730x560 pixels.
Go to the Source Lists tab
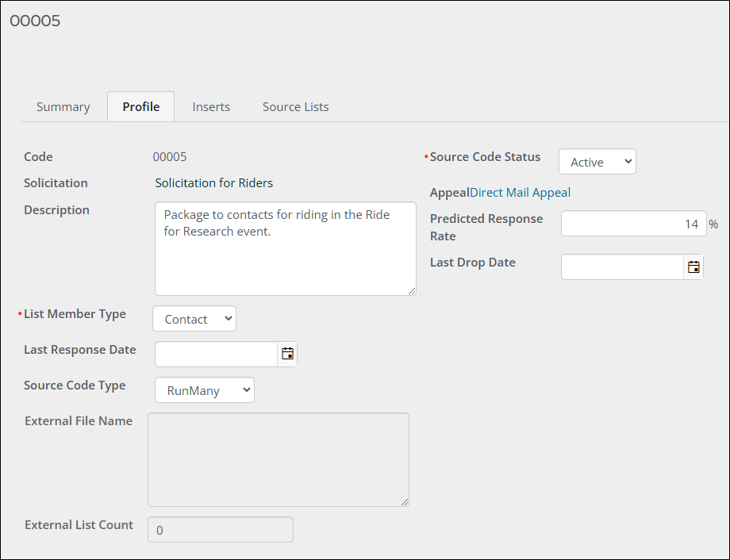pos(296,106)
